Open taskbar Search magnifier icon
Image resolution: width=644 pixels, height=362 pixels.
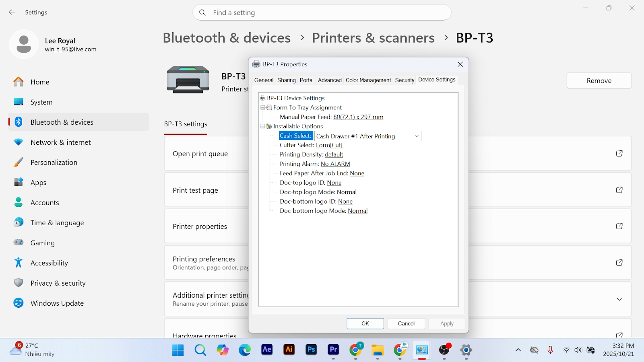coord(200,350)
